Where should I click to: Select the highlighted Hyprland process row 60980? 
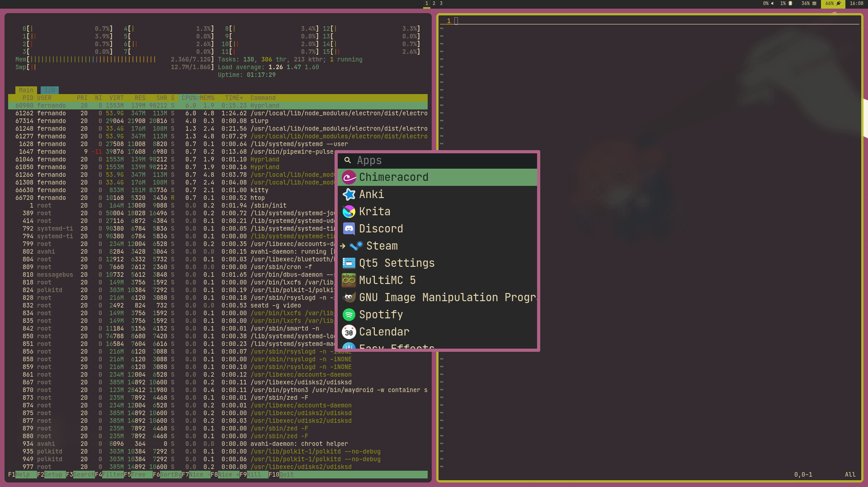(218, 106)
